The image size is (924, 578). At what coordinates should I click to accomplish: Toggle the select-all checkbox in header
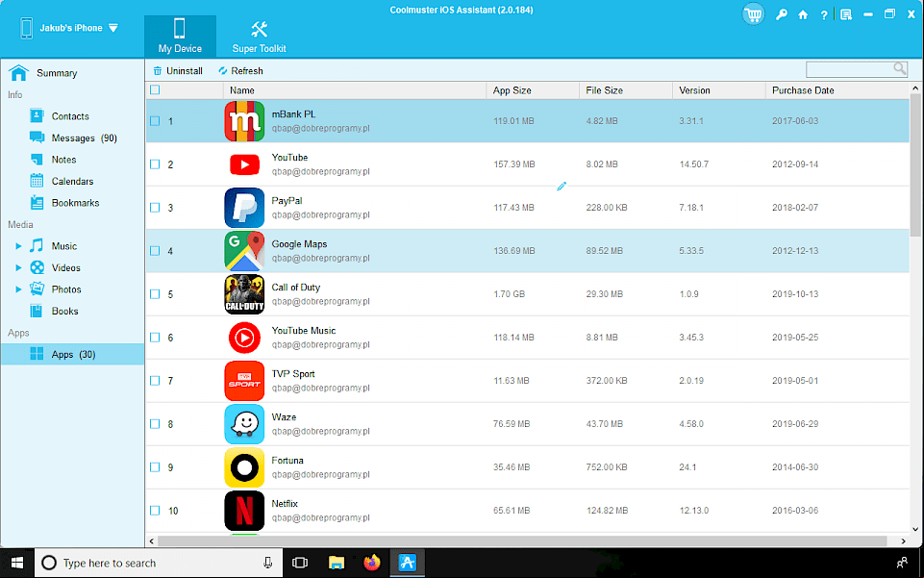point(155,90)
